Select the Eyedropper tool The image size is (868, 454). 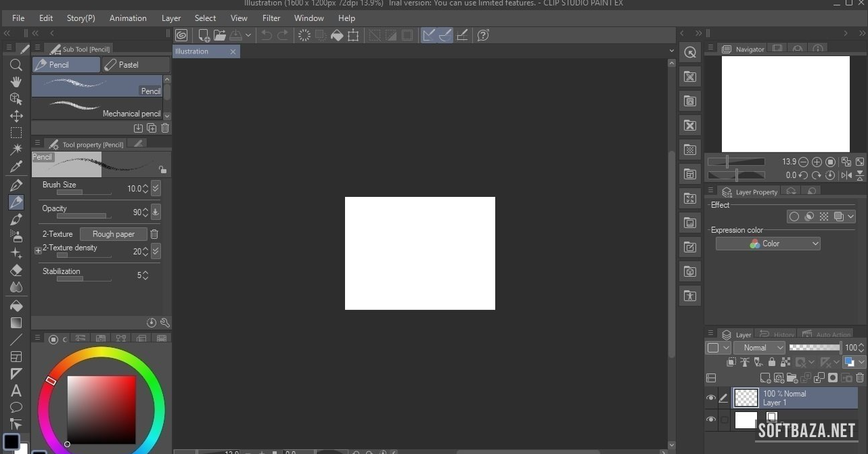point(16,166)
